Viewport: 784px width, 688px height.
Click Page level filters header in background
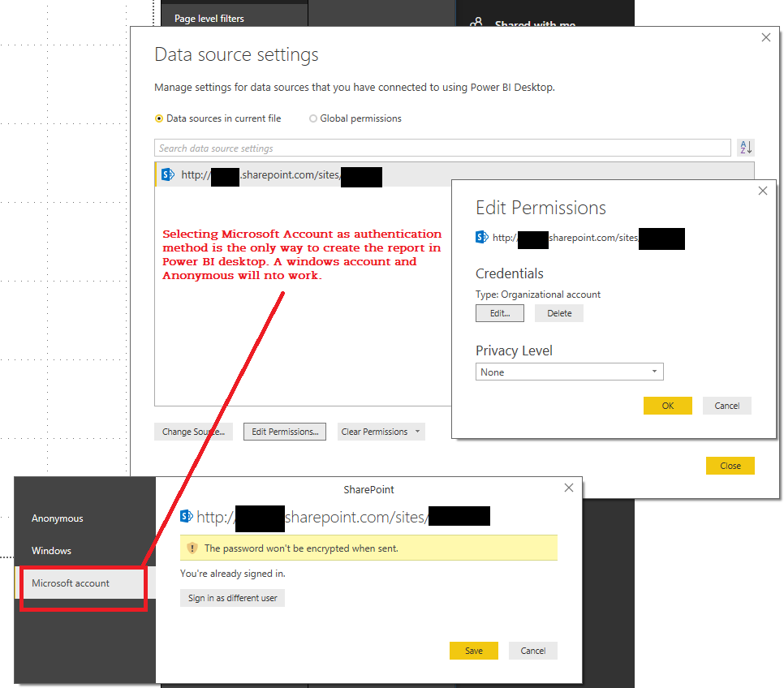209,19
